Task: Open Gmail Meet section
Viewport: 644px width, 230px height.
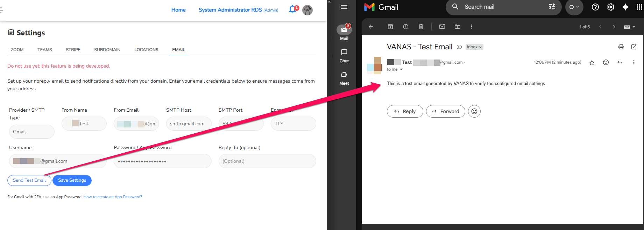Action: coord(344,79)
